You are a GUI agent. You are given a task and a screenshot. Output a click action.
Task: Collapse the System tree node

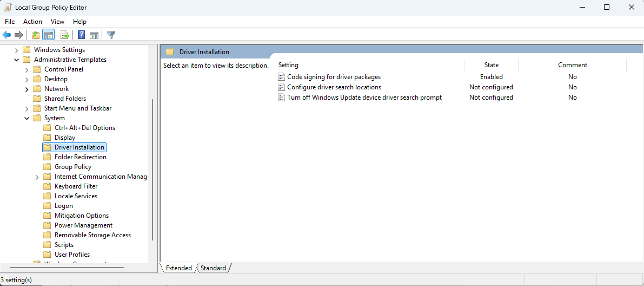point(26,118)
